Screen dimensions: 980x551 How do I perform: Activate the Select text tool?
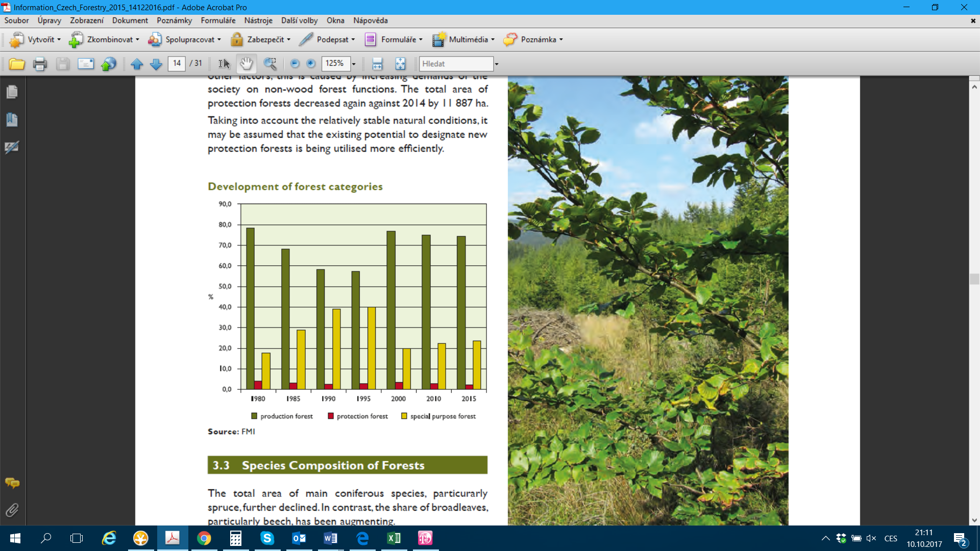[x=224, y=64]
